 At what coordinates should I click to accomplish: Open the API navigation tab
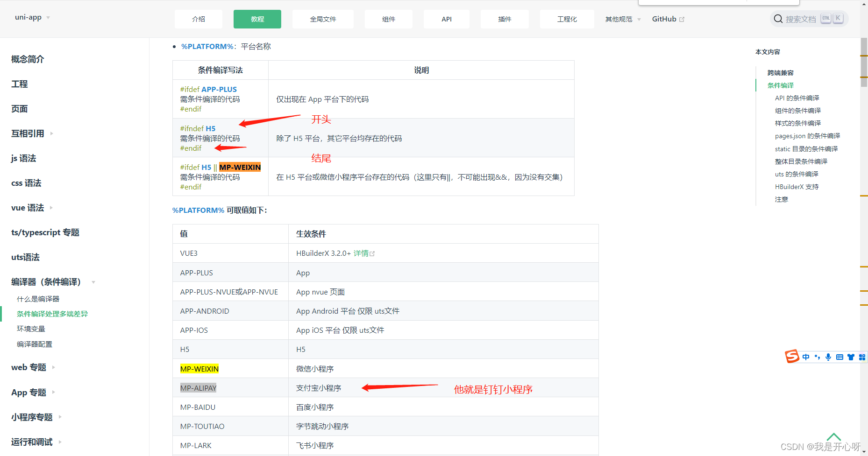pyautogui.click(x=447, y=19)
